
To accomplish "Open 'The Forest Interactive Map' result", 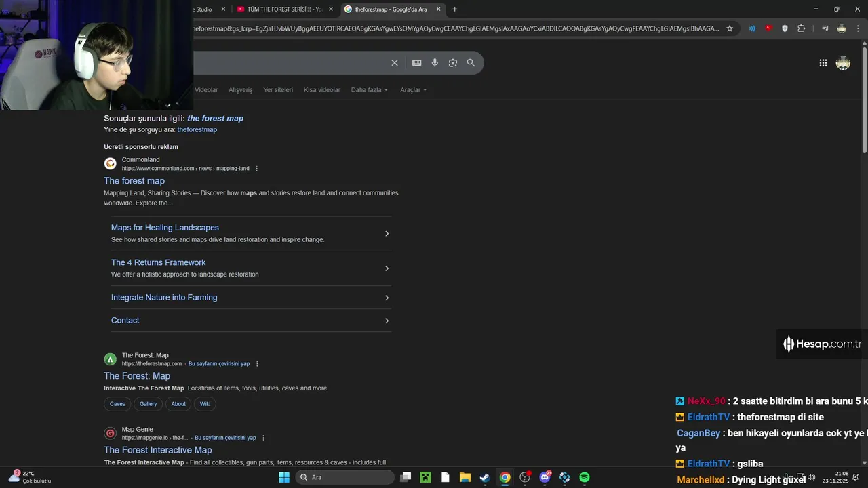I will point(158,450).
